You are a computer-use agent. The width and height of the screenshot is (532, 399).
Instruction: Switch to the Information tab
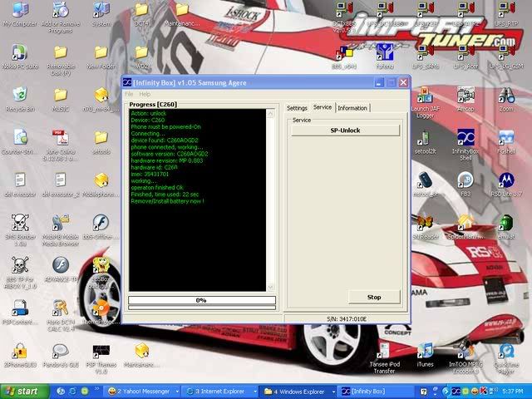[352, 108]
